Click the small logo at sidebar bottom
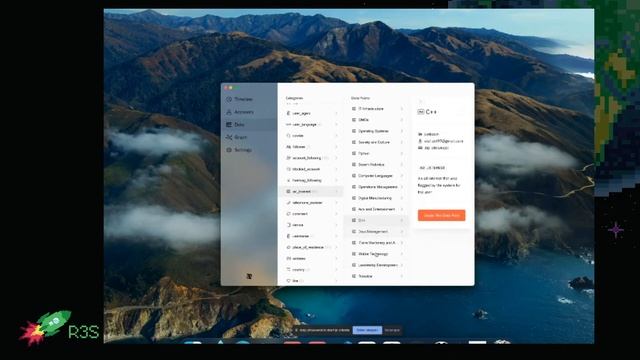Screen dimensions: 640x360 coord(249,276)
